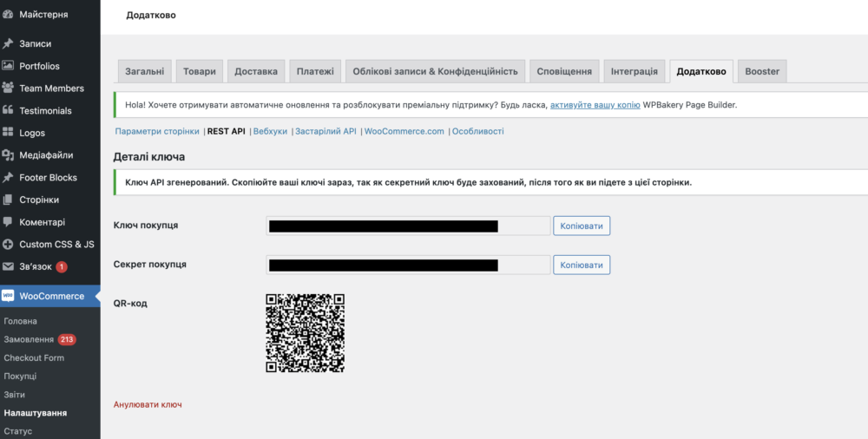Click the Сторінки pages icon
The height and width of the screenshot is (439, 868).
[8, 200]
